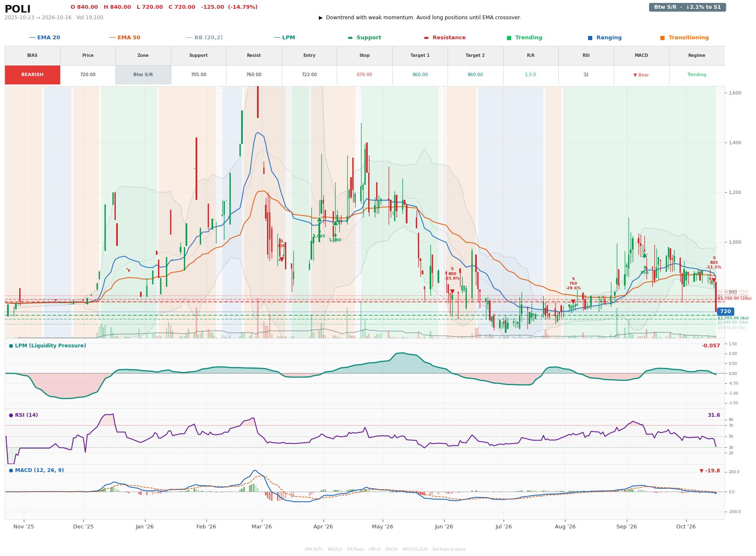756x556 pixels.
Task: Click the R:R column header
Action: pos(530,56)
